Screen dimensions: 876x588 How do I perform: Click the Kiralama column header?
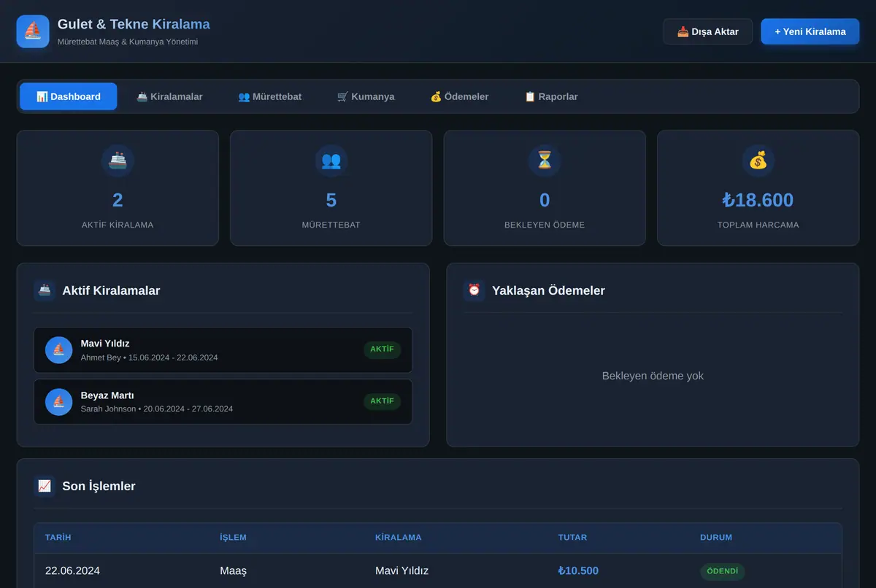click(399, 538)
